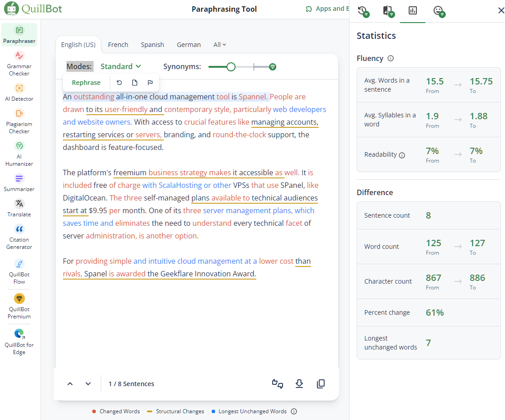505x420 pixels.
Task: Go to the Summarizer tool
Action: 19,182
